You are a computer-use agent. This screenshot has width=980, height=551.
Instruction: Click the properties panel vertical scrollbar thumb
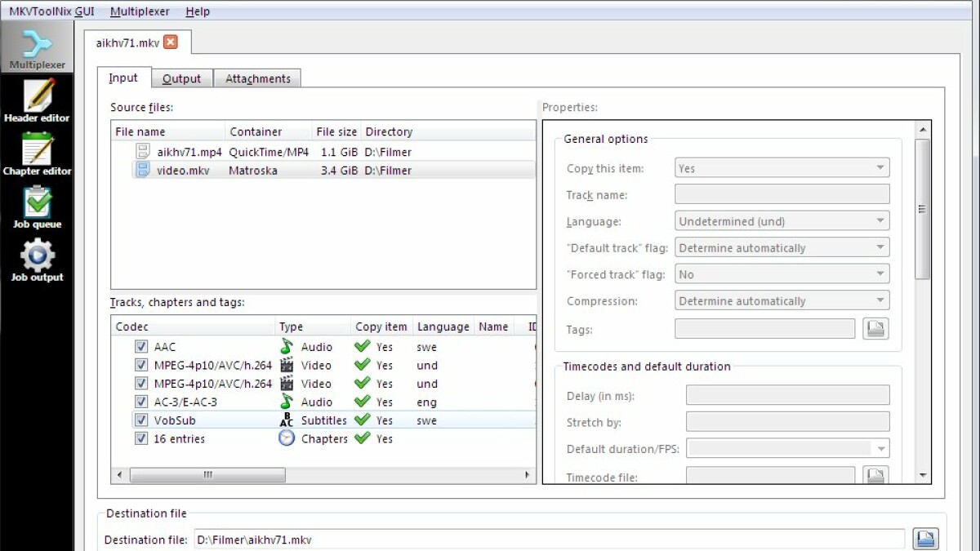coord(923,209)
